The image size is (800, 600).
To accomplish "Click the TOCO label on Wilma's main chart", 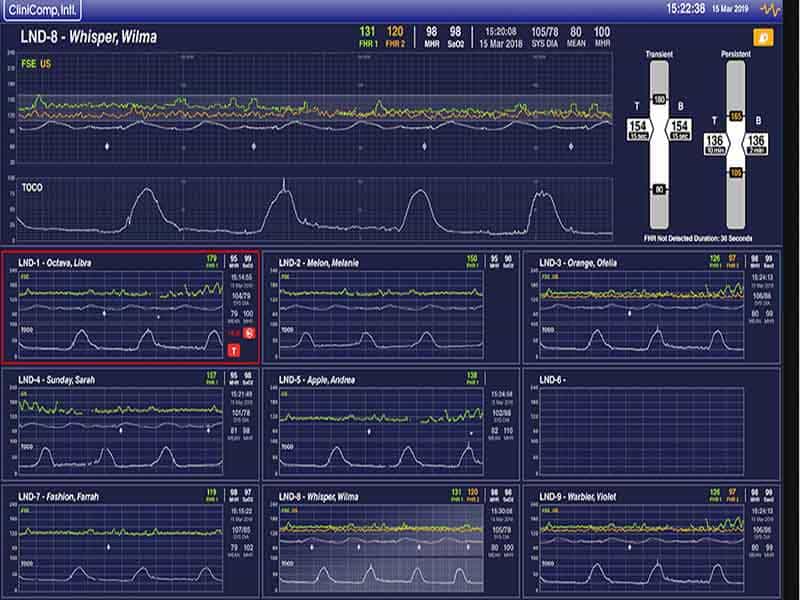I will coord(32,188).
